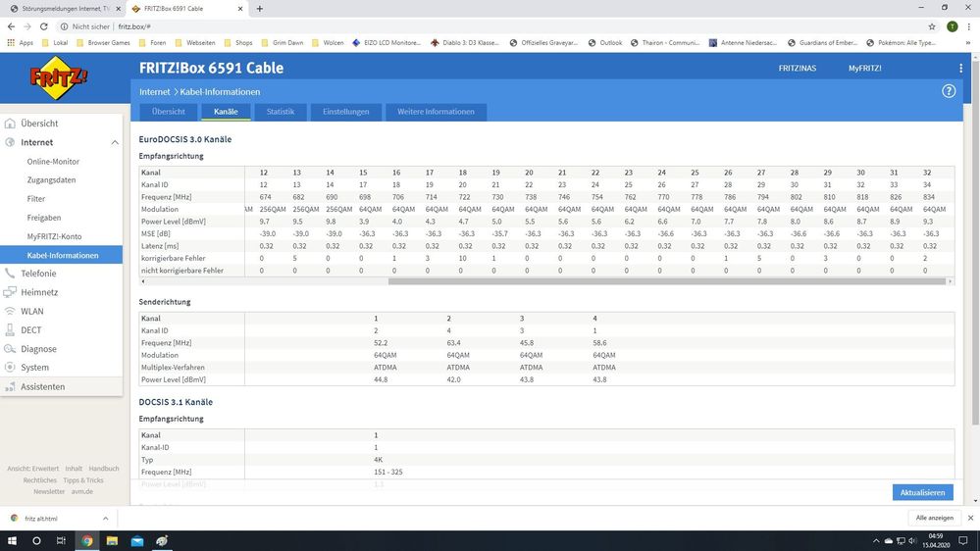
Task: Open the Weitere Informationen tab
Action: coord(436,112)
